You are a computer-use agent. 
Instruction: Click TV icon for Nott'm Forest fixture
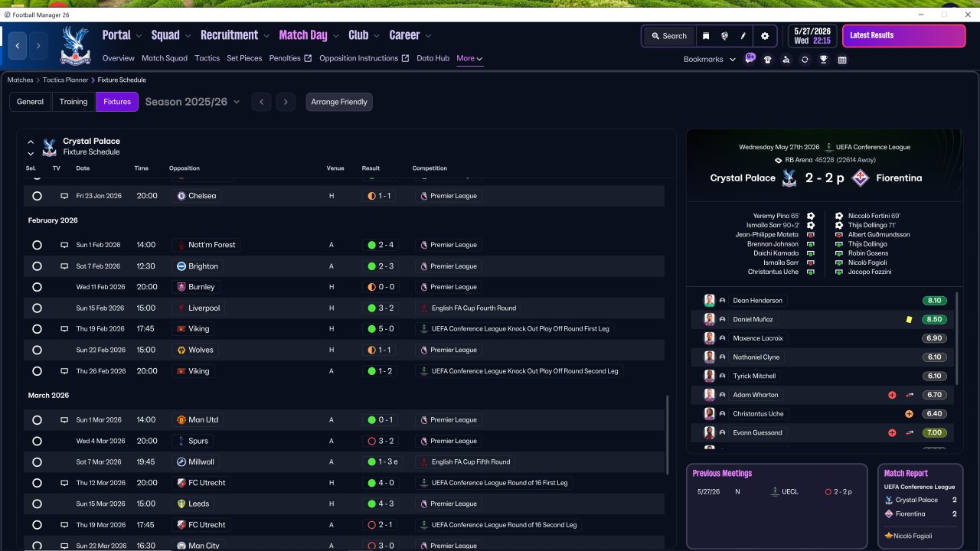click(x=64, y=245)
